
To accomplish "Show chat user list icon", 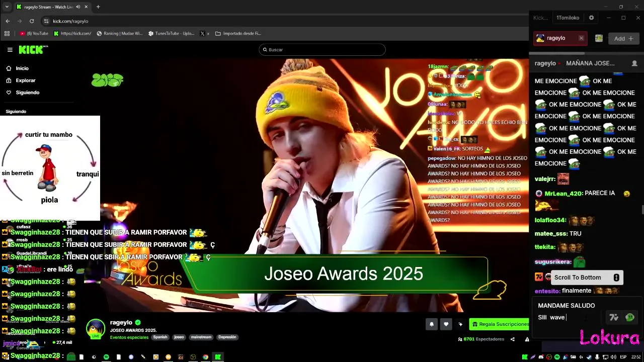I will coord(634,63).
